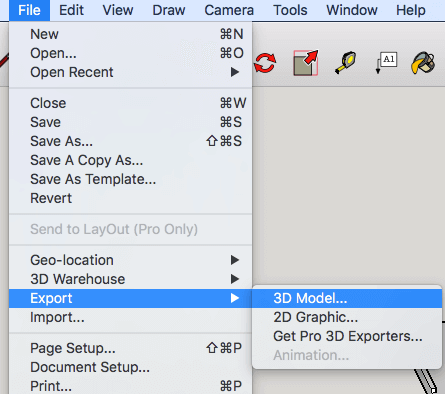
Task: Select the Push/Pull tool icon
Action: pyautogui.click(x=306, y=63)
